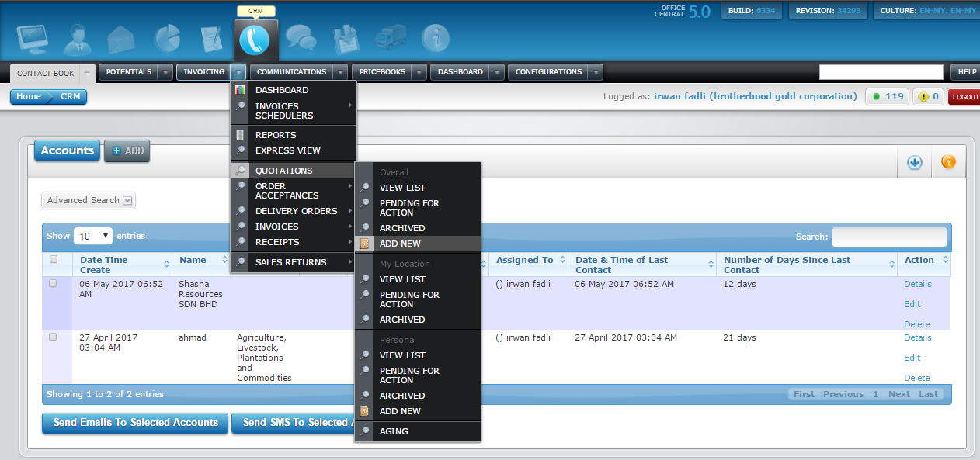
Task: Expand the Advanced Search panel
Action: click(89, 200)
